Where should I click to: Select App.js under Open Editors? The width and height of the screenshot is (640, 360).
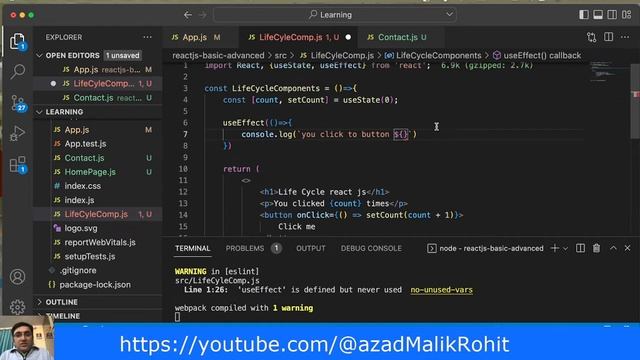coord(98,70)
